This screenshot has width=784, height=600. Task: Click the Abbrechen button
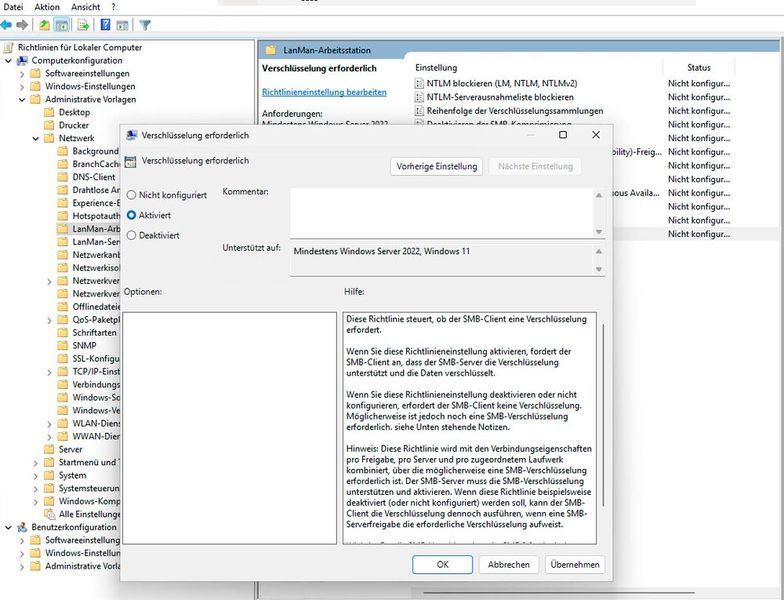coord(508,564)
